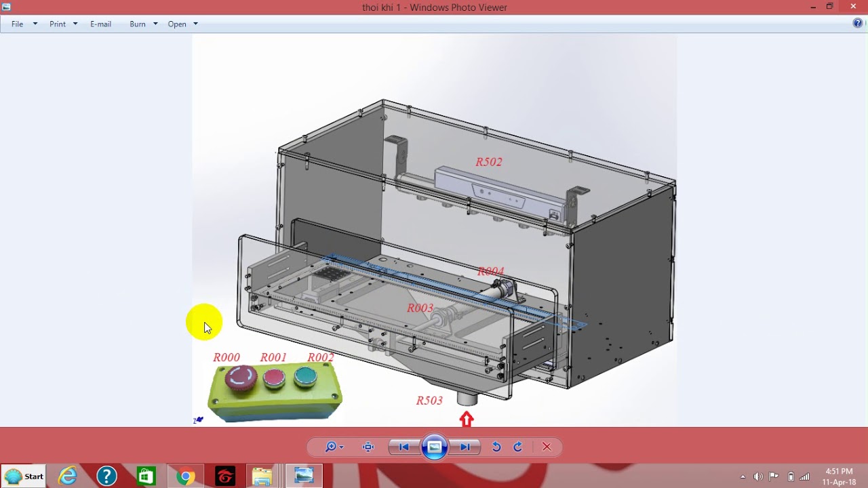Click the R004 label
The height and width of the screenshot is (488, 868).
490,271
